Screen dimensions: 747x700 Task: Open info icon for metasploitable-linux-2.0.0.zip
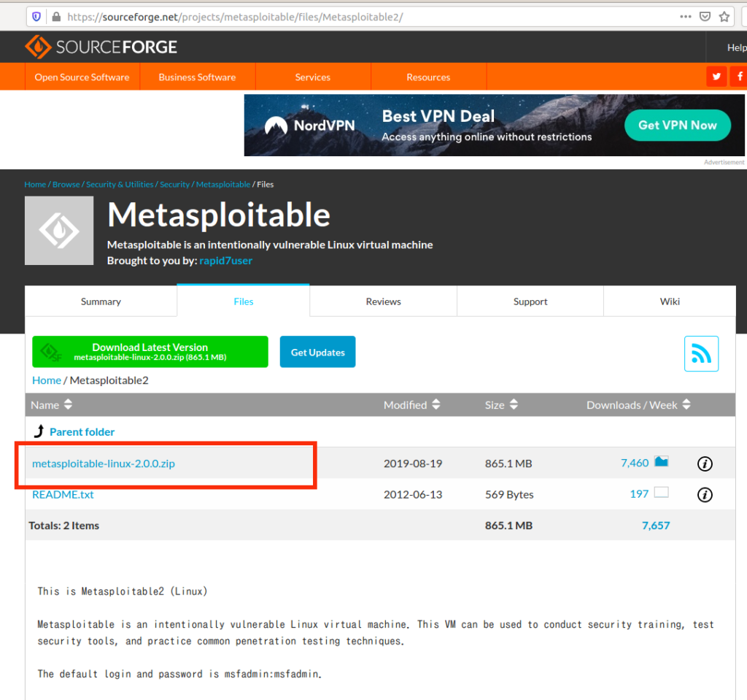coord(705,464)
